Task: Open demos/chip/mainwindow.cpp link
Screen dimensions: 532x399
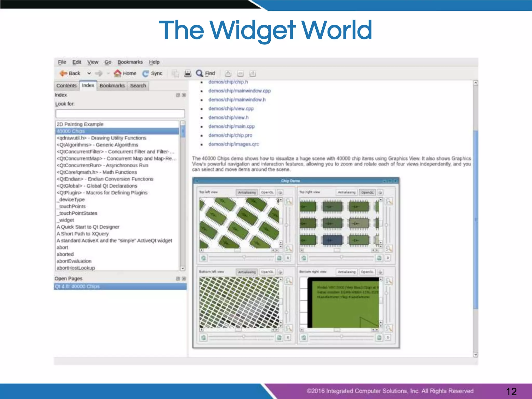Action: 240,91
